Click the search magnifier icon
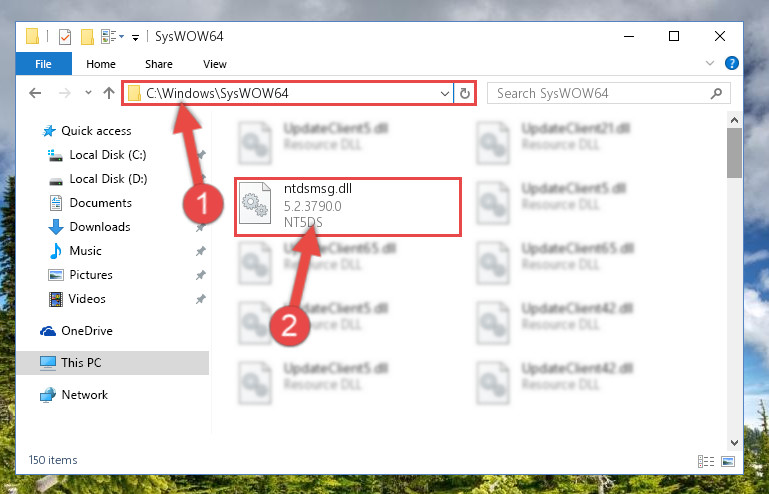 (x=716, y=93)
